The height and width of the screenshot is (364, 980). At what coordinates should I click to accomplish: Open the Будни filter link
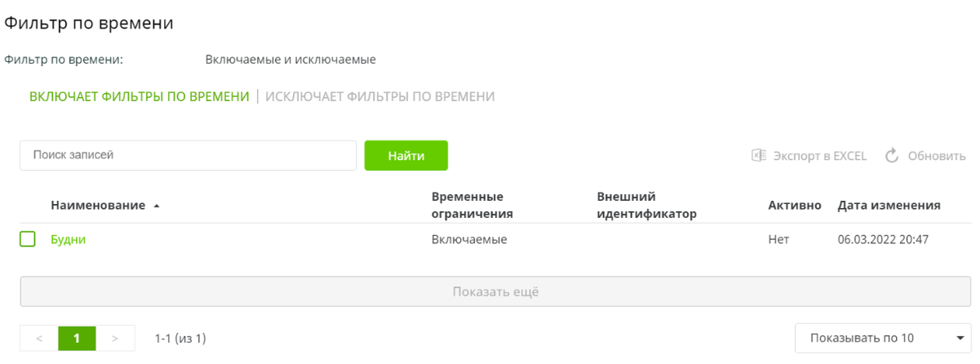(68, 239)
